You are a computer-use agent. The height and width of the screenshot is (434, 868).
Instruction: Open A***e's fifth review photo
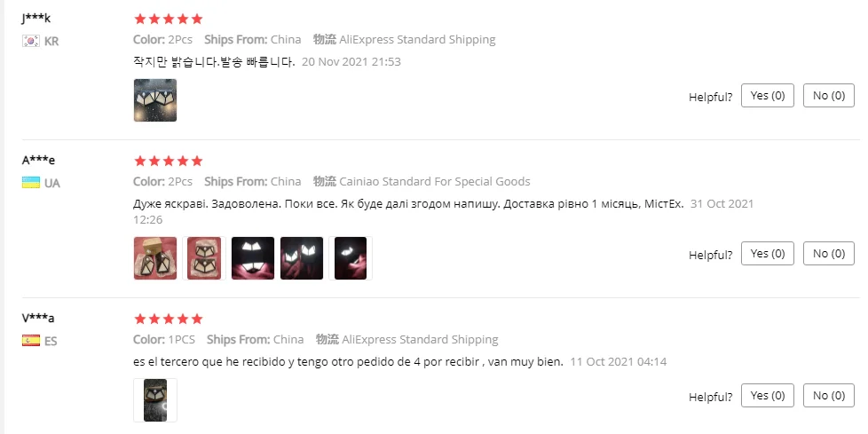click(x=351, y=258)
